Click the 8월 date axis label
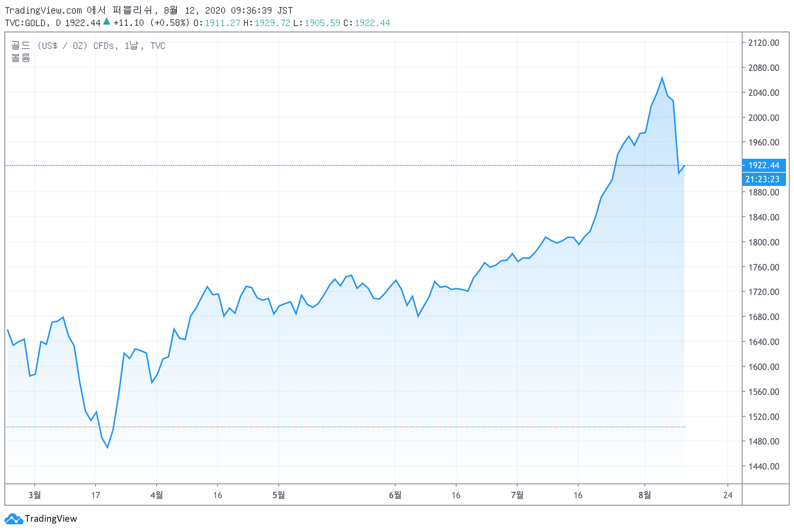794x532 pixels. tap(645, 495)
